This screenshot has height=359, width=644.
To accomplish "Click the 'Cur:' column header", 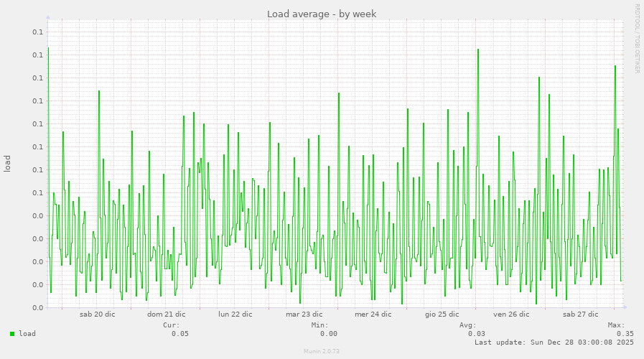I will (x=172, y=325).
